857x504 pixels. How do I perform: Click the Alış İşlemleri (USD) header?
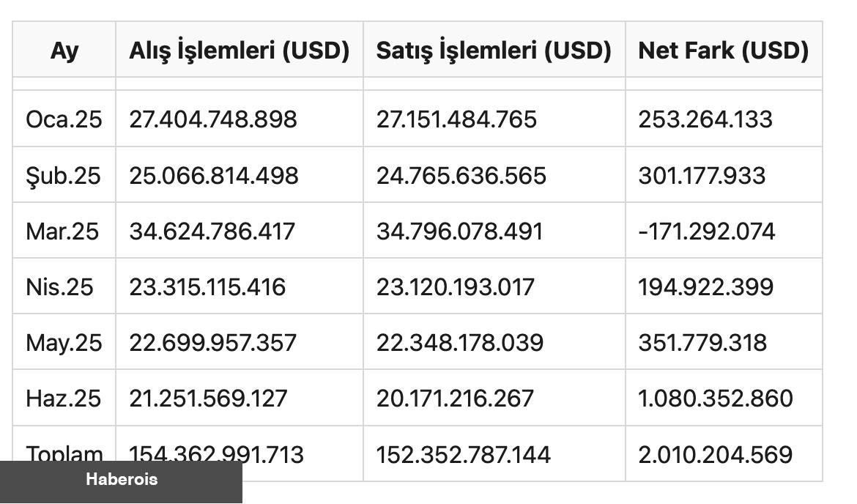(x=239, y=51)
